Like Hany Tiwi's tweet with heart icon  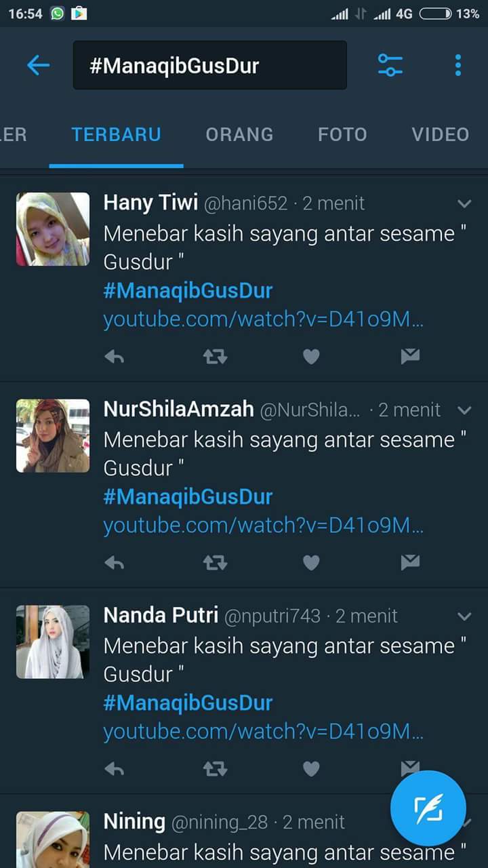311,356
